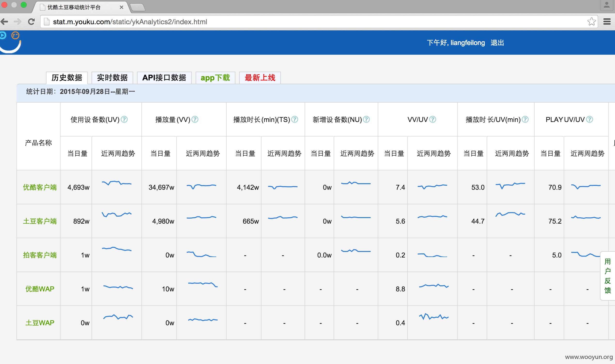Click the 退出 logout link
This screenshot has width=615, height=364.
click(x=497, y=43)
